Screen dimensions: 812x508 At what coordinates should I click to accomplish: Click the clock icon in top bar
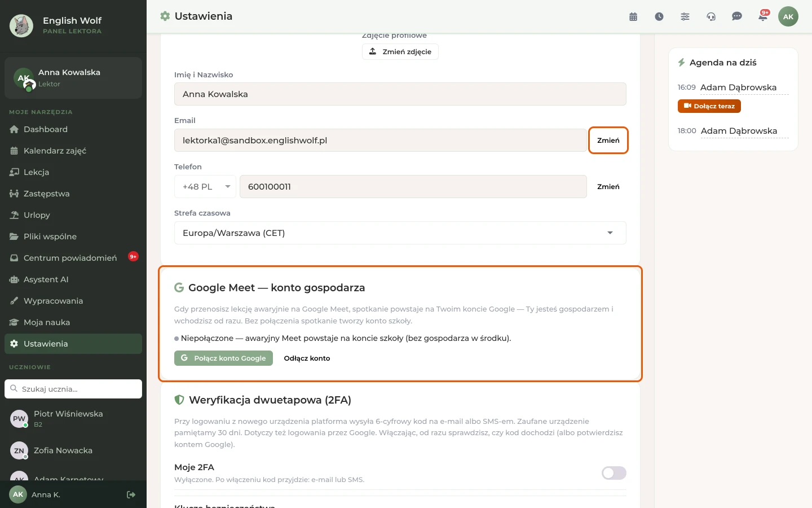tap(659, 17)
